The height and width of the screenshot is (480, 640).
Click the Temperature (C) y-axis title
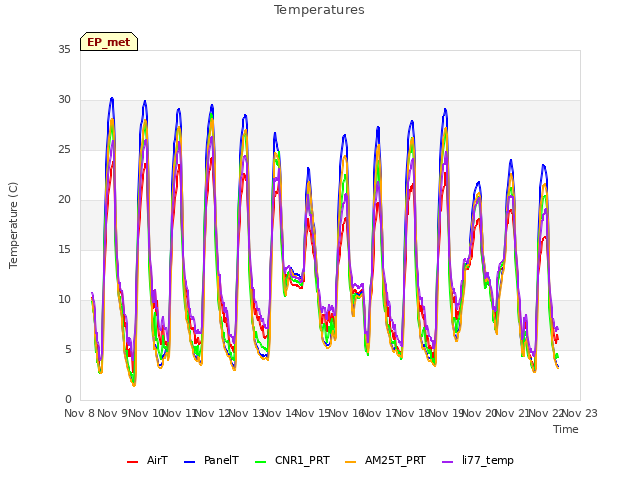(x=13, y=225)
